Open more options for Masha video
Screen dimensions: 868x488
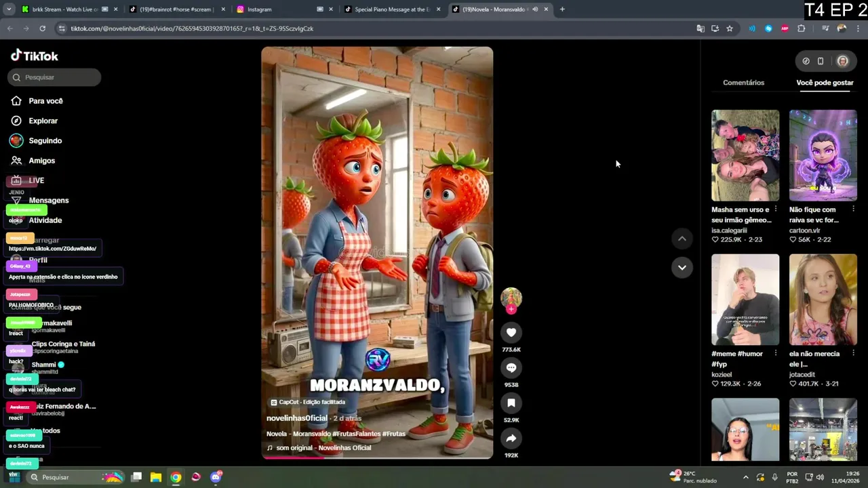(x=776, y=209)
